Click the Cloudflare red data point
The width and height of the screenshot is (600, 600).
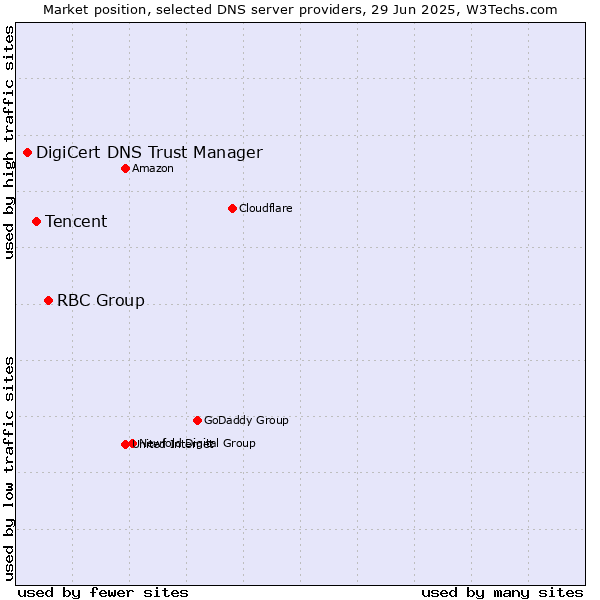[232, 209]
